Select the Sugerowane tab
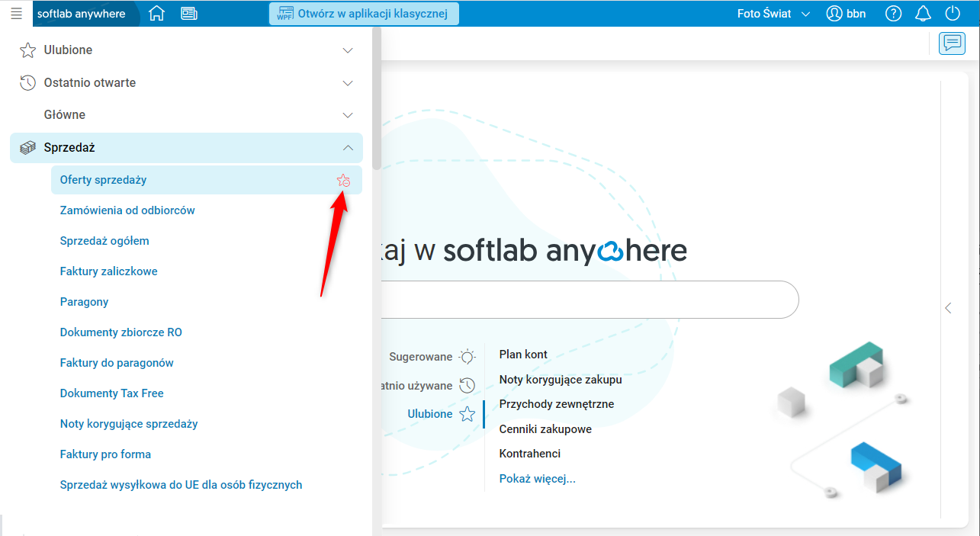This screenshot has height=536, width=980. (421, 357)
